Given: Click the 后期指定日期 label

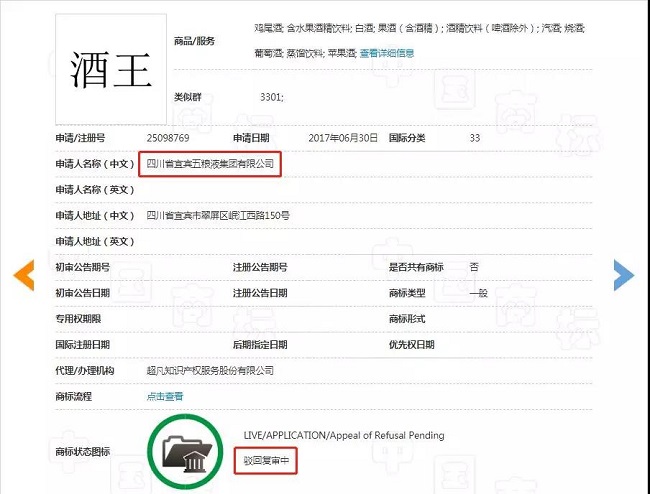Looking at the screenshot, I should click(x=260, y=345).
